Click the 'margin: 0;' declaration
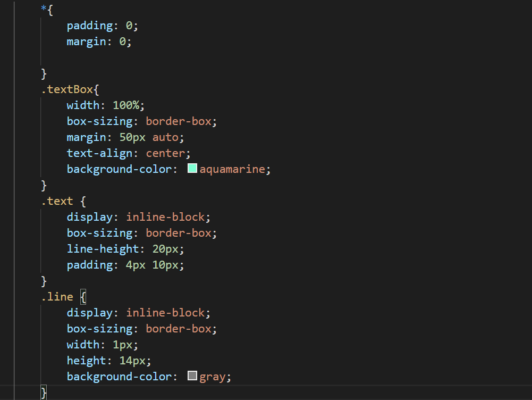This screenshot has height=400, width=532. pos(99,42)
